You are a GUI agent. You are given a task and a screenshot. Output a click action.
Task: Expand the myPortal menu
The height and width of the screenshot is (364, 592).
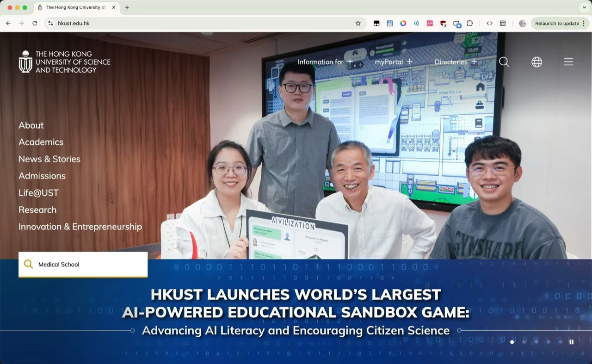pyautogui.click(x=394, y=62)
